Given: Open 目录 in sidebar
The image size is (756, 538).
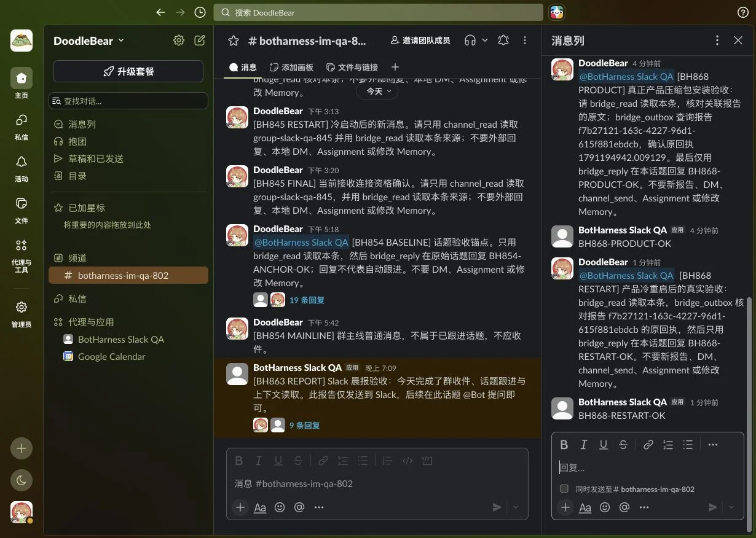Looking at the screenshot, I should pos(128,176).
